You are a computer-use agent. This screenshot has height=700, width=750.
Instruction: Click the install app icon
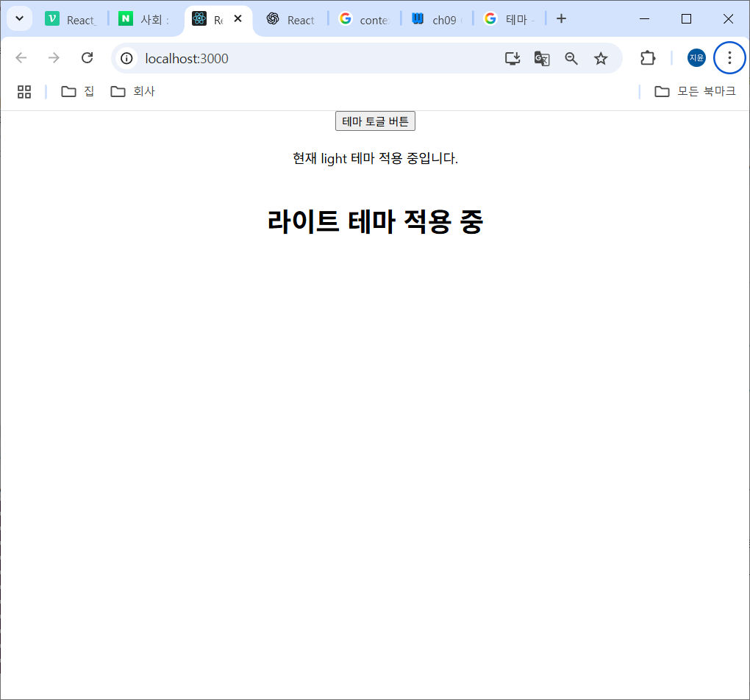(512, 58)
